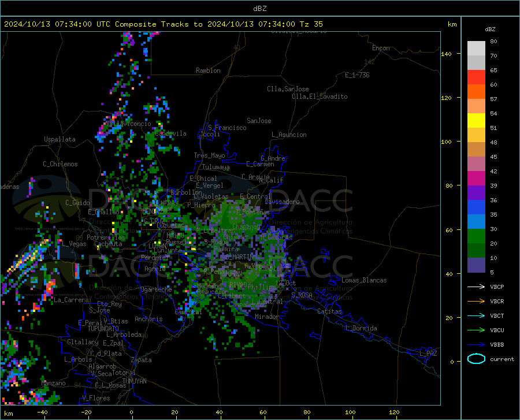Click the Divisadero map label
520x420 pixels.
pyautogui.click(x=282, y=202)
